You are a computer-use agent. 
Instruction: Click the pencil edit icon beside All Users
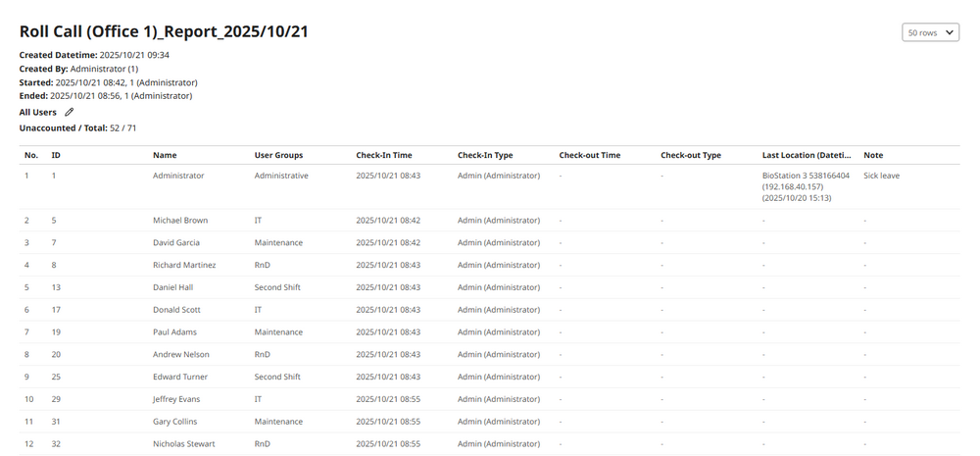pyautogui.click(x=69, y=113)
